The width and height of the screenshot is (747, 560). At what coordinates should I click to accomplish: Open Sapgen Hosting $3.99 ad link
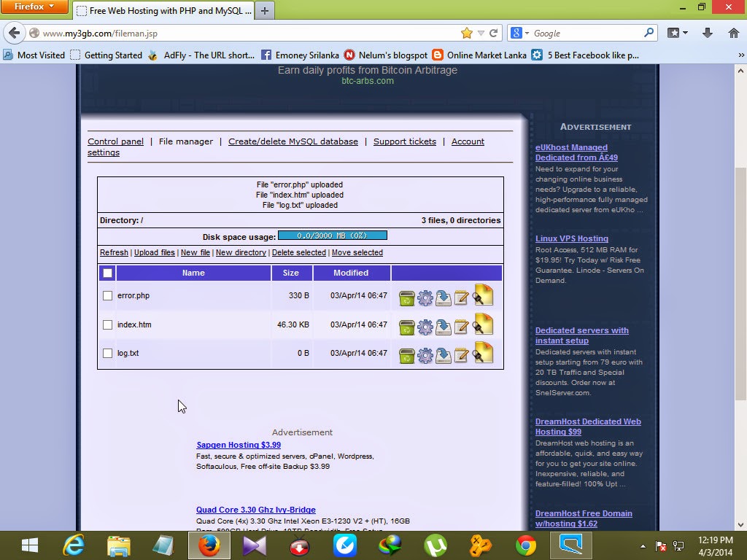click(239, 445)
